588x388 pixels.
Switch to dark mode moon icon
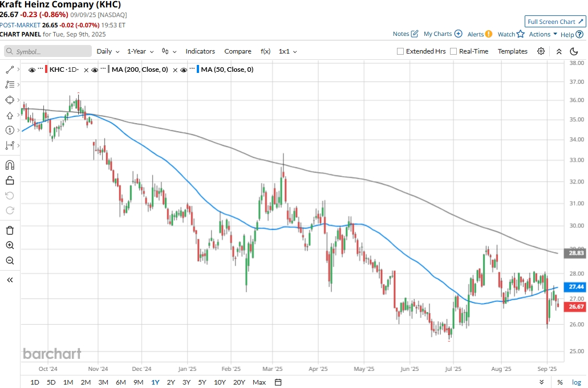(574, 51)
